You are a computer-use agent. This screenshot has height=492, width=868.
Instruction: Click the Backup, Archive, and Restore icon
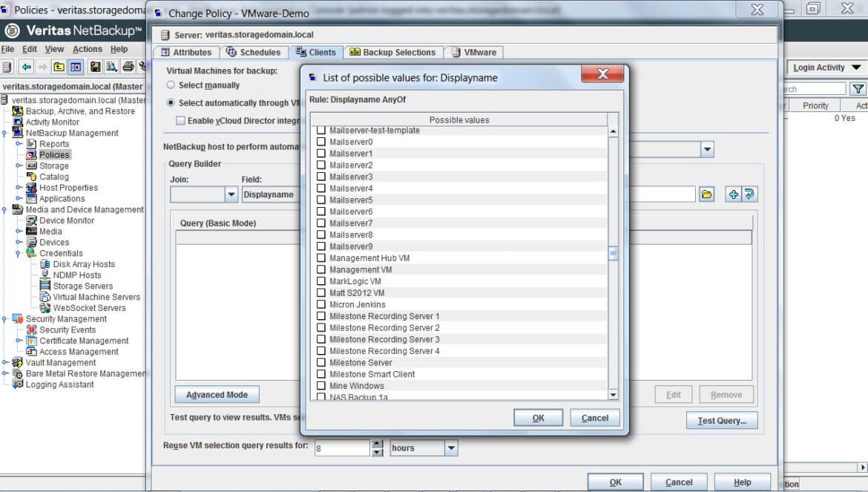(x=18, y=111)
